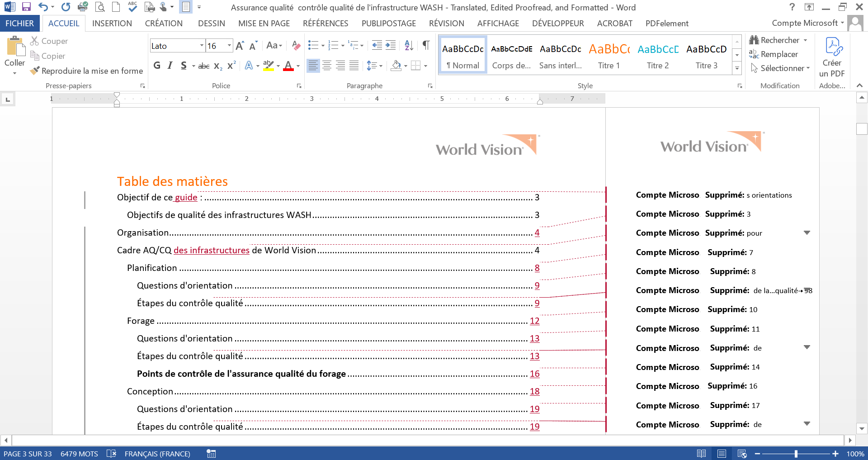
Task: Click the multilevel list icon
Action: pos(353,45)
